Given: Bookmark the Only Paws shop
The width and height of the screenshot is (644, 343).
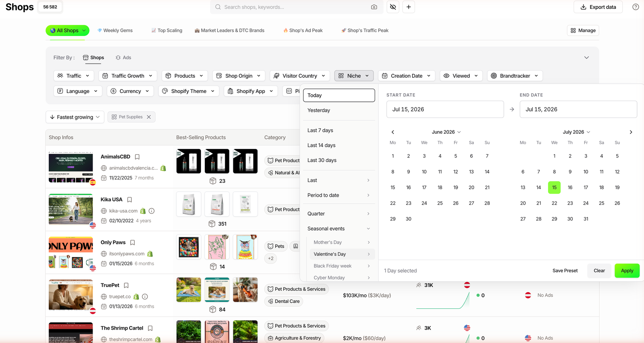Looking at the screenshot, I should [132, 242].
